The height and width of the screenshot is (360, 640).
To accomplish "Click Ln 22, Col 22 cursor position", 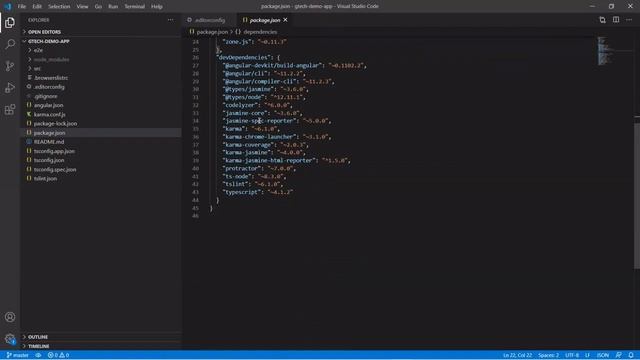I will tap(517, 355).
